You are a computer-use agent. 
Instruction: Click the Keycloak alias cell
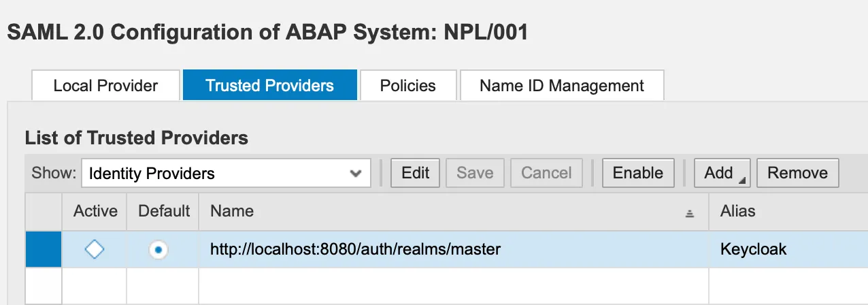[753, 250]
